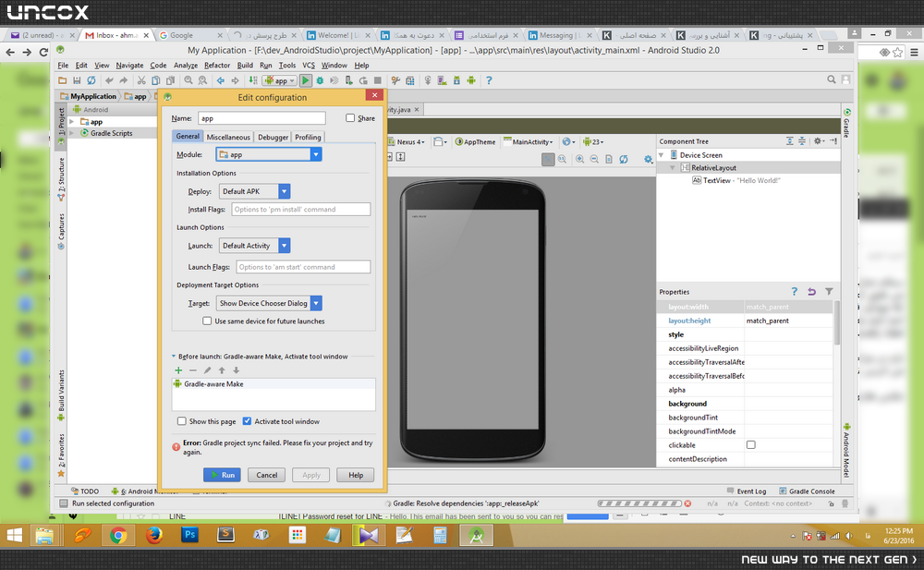
Task: Open the SDK Manager icon
Action: pyautogui.click(x=456, y=80)
